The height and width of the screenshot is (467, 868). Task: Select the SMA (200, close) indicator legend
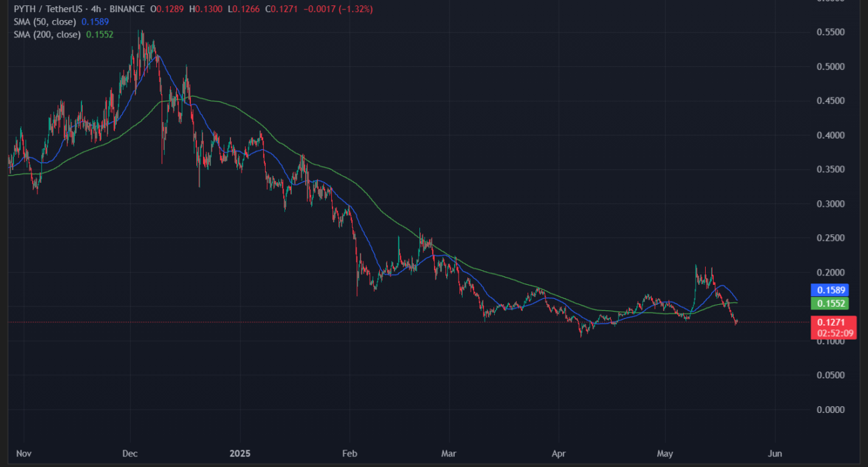47,33
